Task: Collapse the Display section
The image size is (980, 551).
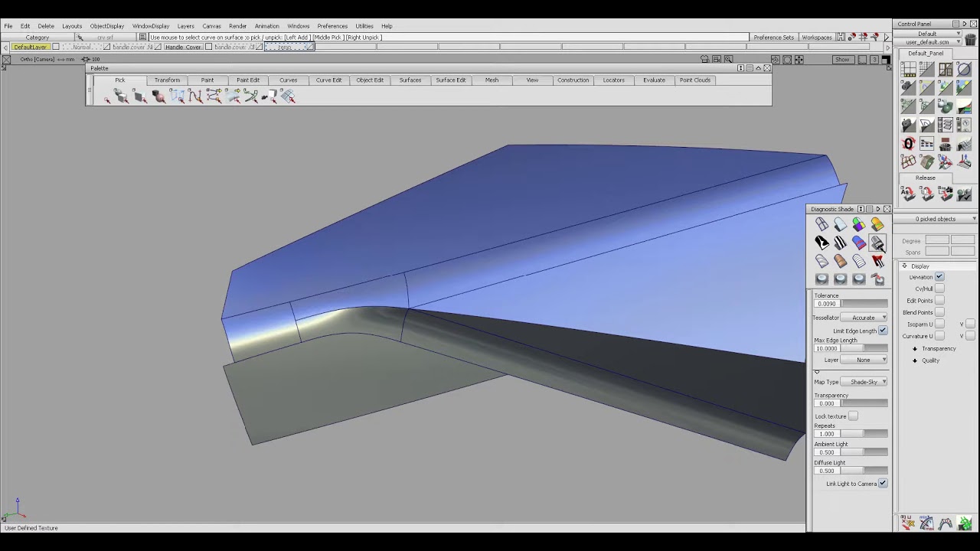Action: pyautogui.click(x=904, y=266)
